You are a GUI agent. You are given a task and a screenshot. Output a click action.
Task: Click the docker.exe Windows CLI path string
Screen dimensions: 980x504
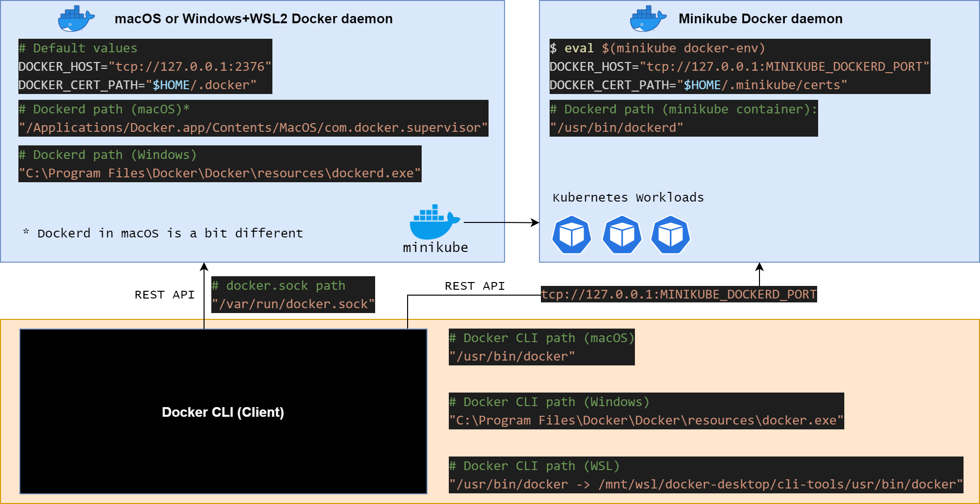click(x=646, y=420)
